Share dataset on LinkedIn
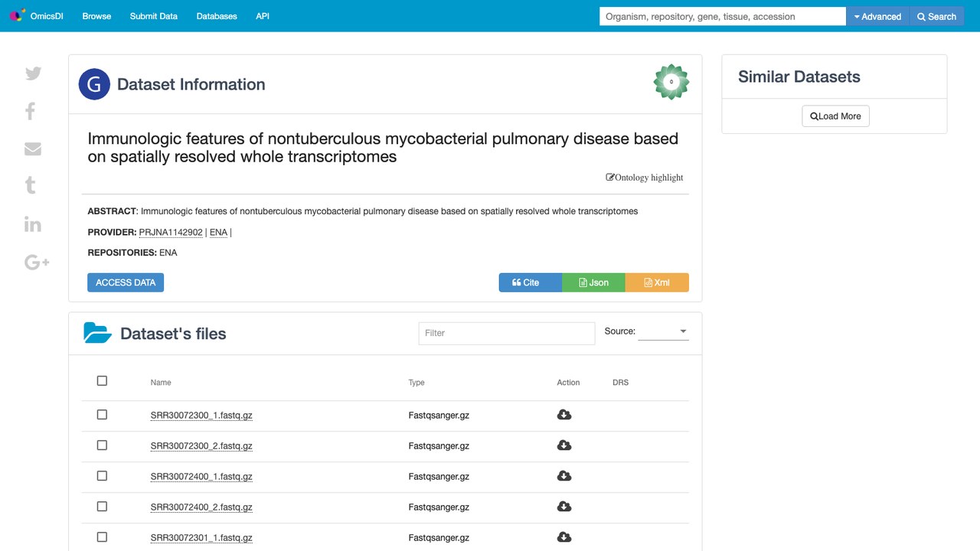Image resolution: width=980 pixels, height=551 pixels. [x=33, y=224]
